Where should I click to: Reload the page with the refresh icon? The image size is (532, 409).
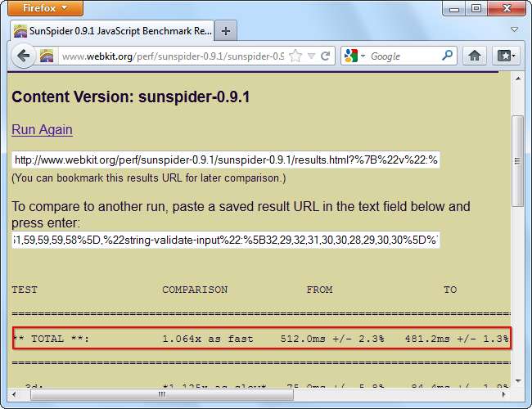326,56
